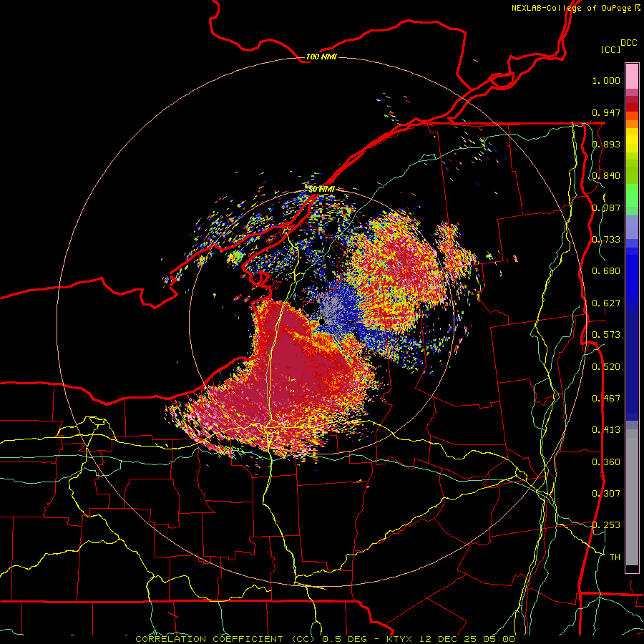Click the large gray segment of the color bar

click(632, 497)
